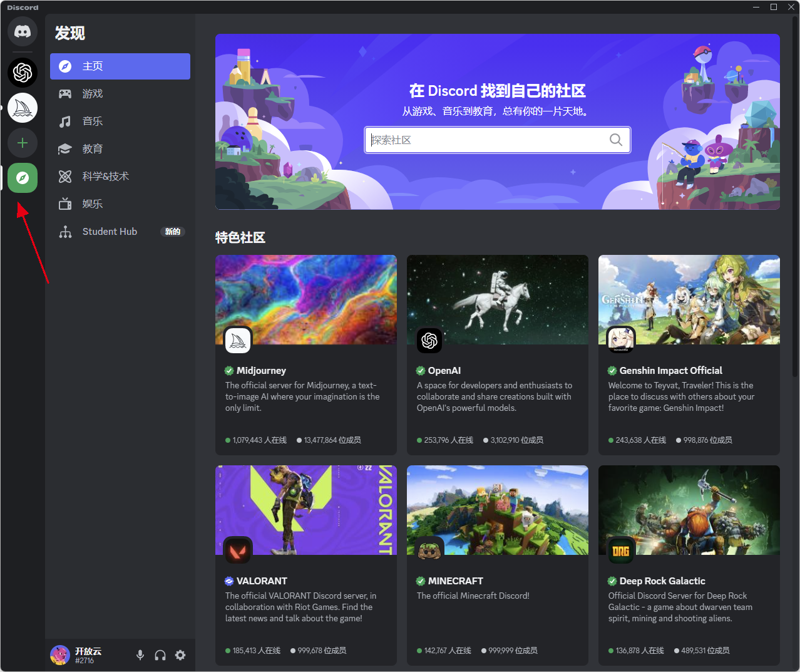Open Discord home direct messages icon

23,31
